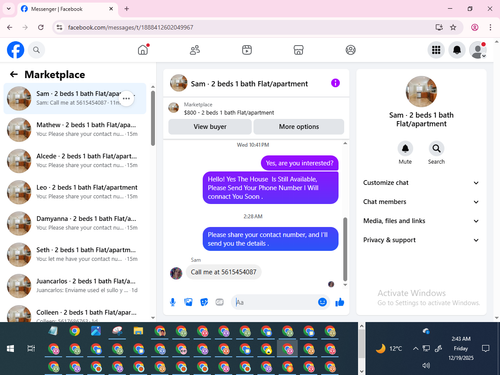Open Chrome three-dot menu
500x375 pixels.
(490, 27)
